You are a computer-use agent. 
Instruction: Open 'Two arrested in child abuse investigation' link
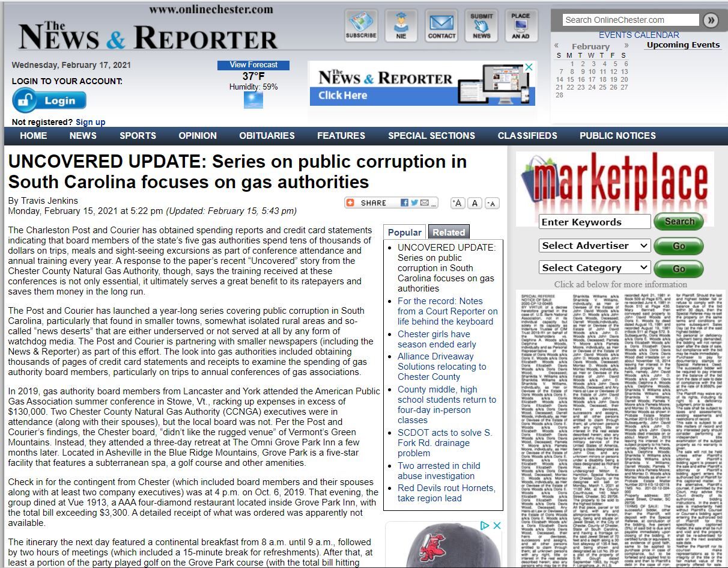[x=439, y=471]
